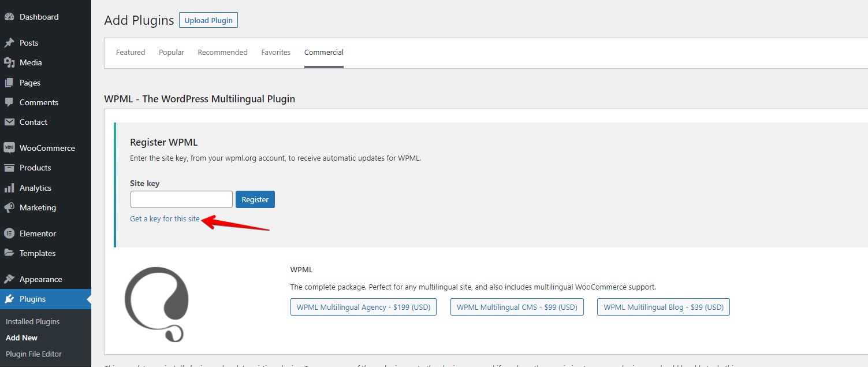Image resolution: width=868 pixels, height=367 pixels.
Task: Choose WPML Multilingual Blog - $39 (USD)
Action: click(664, 307)
